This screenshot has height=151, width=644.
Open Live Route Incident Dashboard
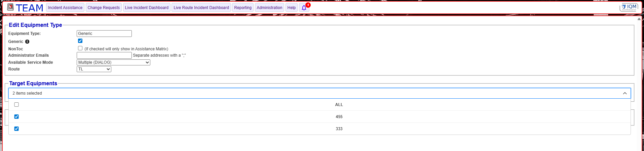[x=201, y=8]
